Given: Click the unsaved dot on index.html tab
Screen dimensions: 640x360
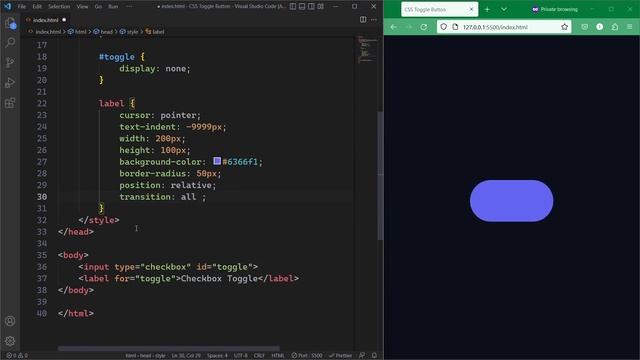Looking at the screenshot, I should click(x=64, y=20).
